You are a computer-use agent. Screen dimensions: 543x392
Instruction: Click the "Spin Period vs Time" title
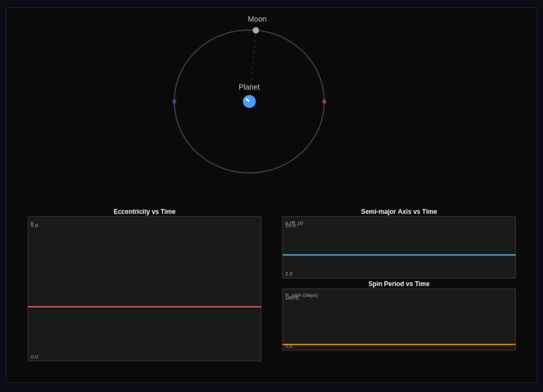[x=399, y=284]
